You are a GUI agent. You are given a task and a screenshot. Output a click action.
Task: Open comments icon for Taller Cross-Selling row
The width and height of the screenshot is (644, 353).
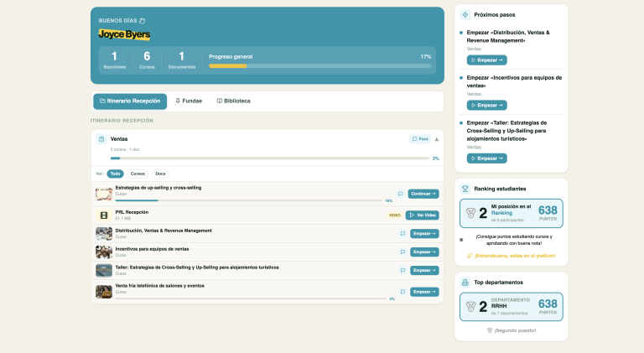pyautogui.click(x=402, y=271)
